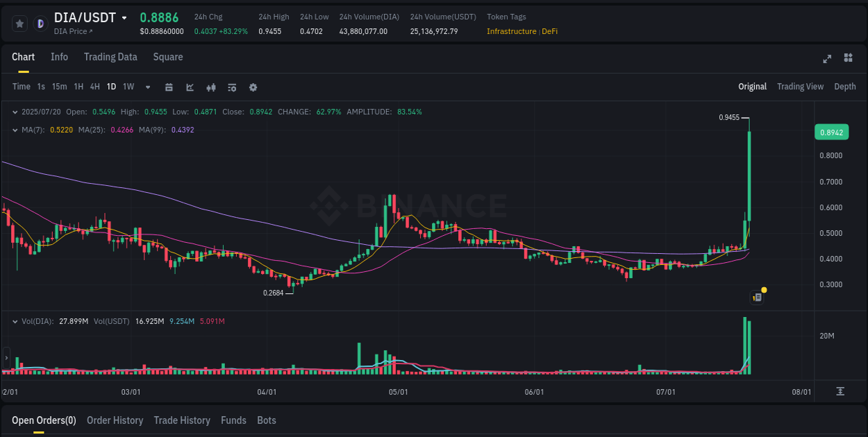
Task: Select the green current price label 0.8942
Action: pos(831,132)
